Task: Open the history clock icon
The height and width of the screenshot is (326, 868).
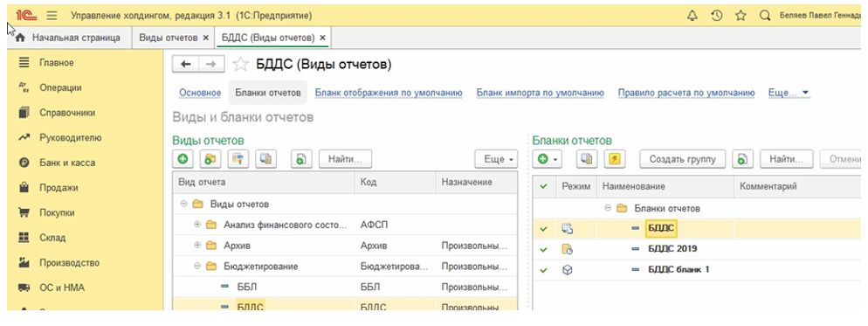Action: (717, 16)
